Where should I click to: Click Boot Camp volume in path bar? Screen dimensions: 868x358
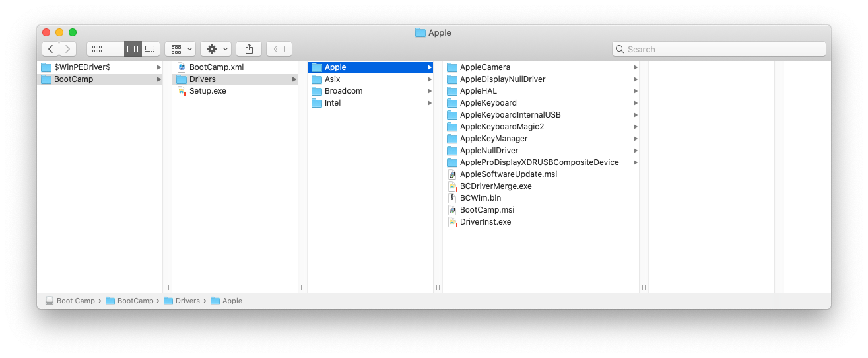click(x=70, y=301)
